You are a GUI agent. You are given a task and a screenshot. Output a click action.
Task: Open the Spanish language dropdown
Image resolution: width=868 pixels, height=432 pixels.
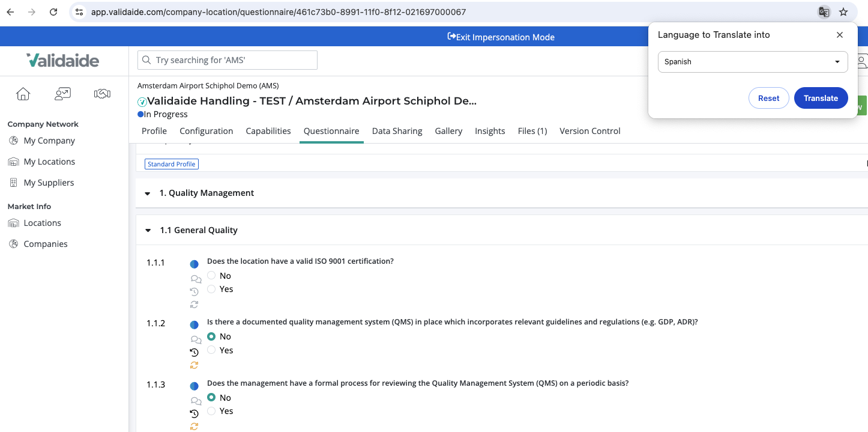pyautogui.click(x=753, y=62)
